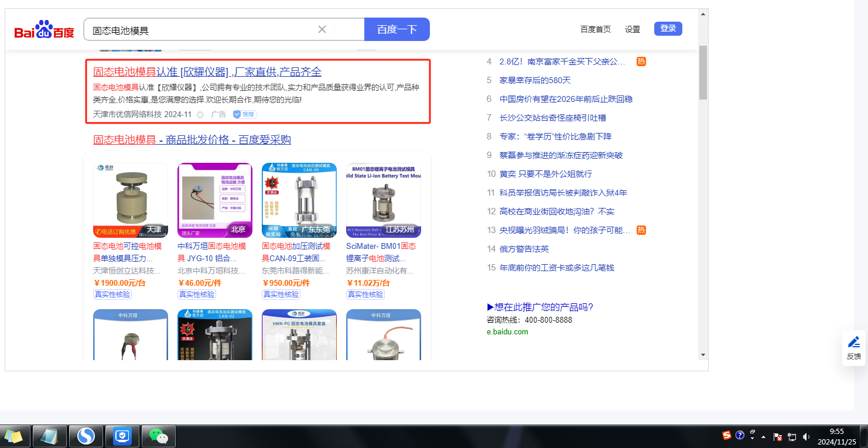
Task: Open WeChat from the taskbar
Action: [x=158, y=436]
